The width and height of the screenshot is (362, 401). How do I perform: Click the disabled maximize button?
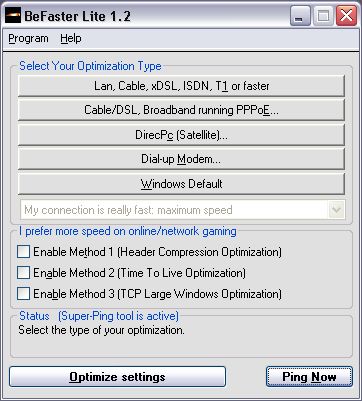323,16
